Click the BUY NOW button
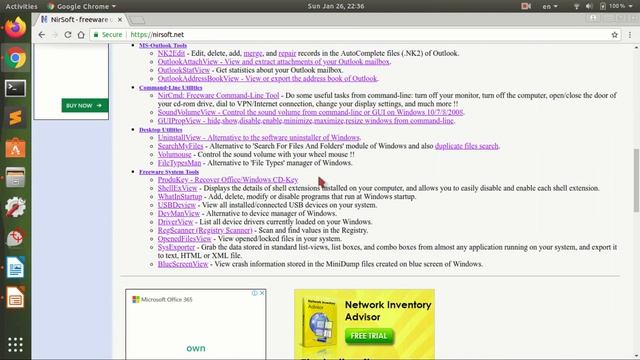This screenshot has height=360, width=640. tap(85, 105)
